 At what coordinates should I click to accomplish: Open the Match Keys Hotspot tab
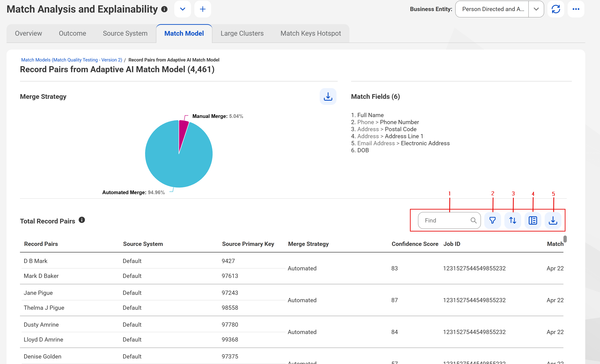click(x=310, y=33)
